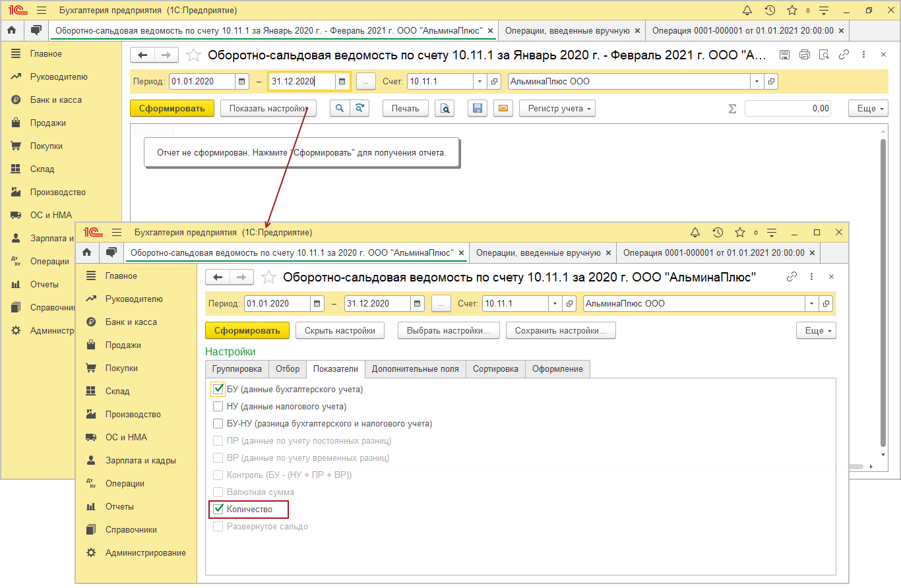
Task: Expand account 10.11.1 dropdown in back window
Action: [480, 82]
